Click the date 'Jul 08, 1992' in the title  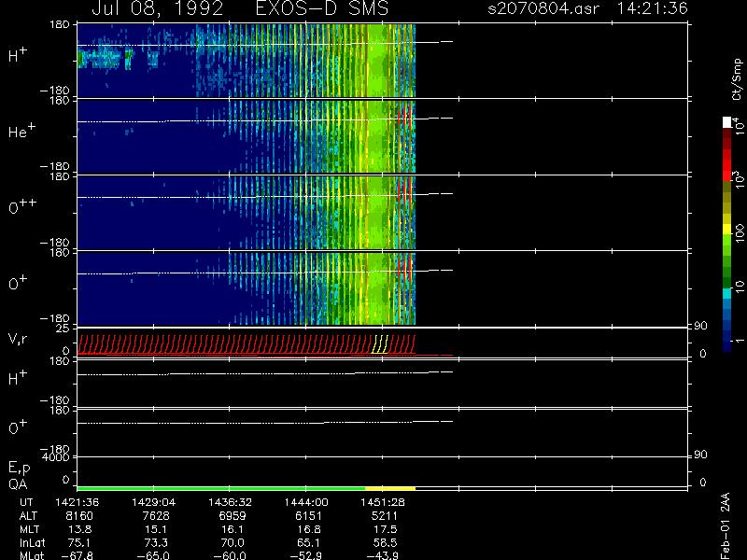click(x=158, y=8)
